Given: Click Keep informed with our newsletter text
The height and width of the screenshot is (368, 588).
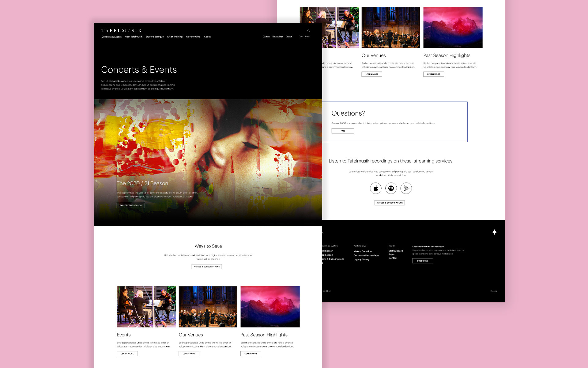Looking at the screenshot, I should coord(428,247).
